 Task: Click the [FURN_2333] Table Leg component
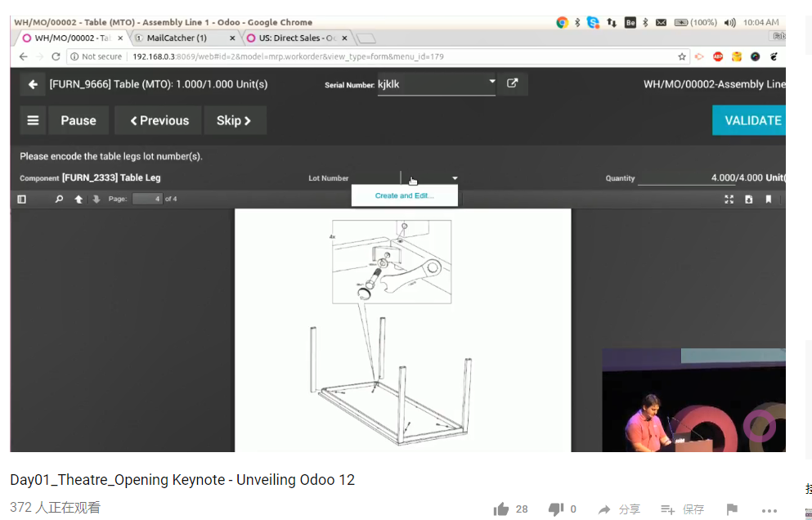coord(111,177)
